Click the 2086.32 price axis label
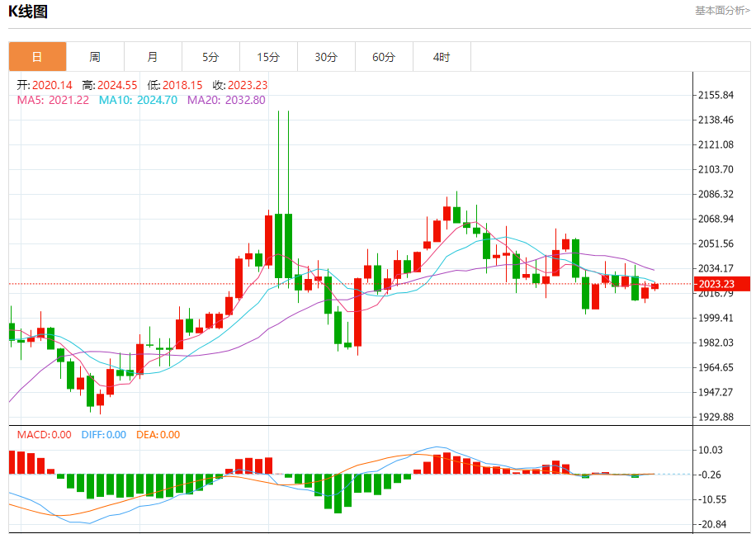Image resolution: width=756 pixels, height=534 pixels. tap(716, 194)
